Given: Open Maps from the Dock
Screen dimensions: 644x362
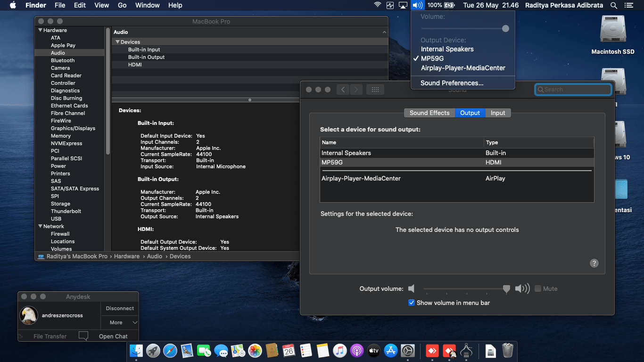Looking at the screenshot, I should tap(238, 351).
